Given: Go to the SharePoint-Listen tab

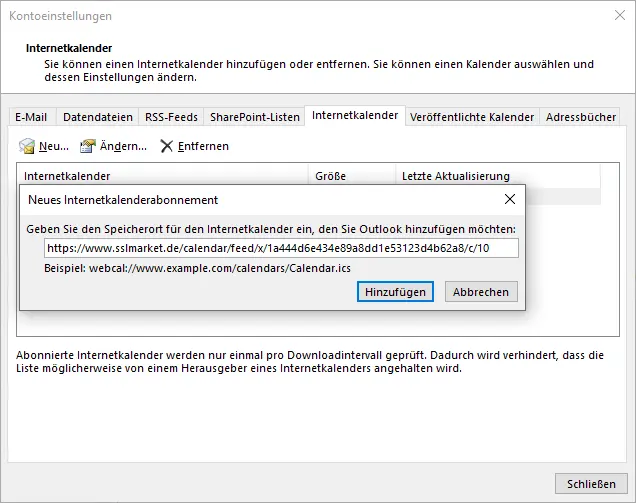Looking at the screenshot, I should pos(255,117).
